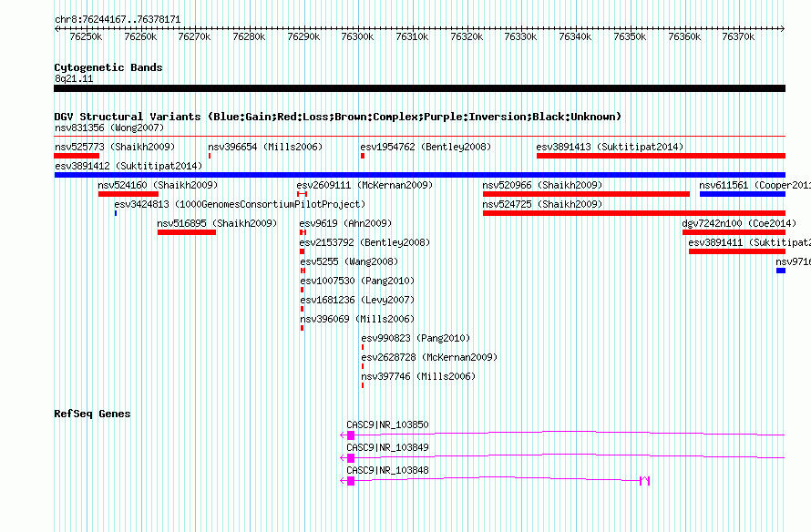This screenshot has height=532, width=811.
Task: Click the CASC9 NR_103849 magenta exon box
Action: (351, 458)
